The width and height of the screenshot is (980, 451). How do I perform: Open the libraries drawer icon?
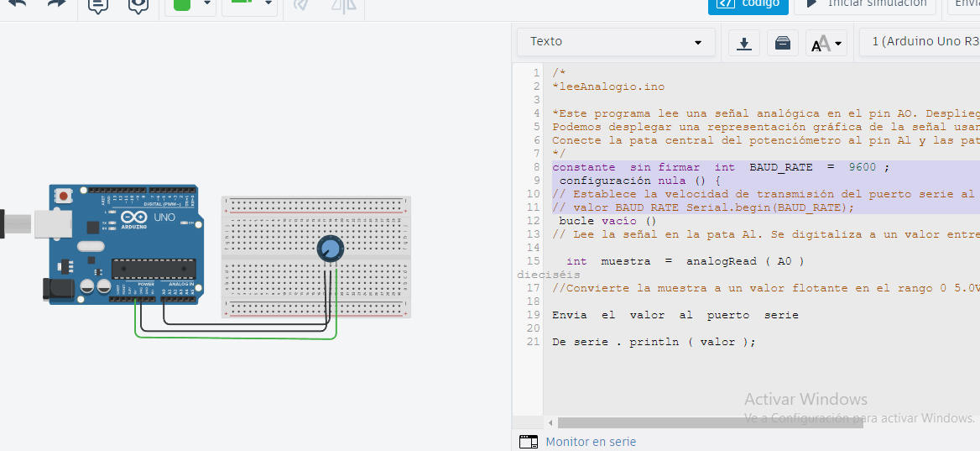click(x=782, y=43)
